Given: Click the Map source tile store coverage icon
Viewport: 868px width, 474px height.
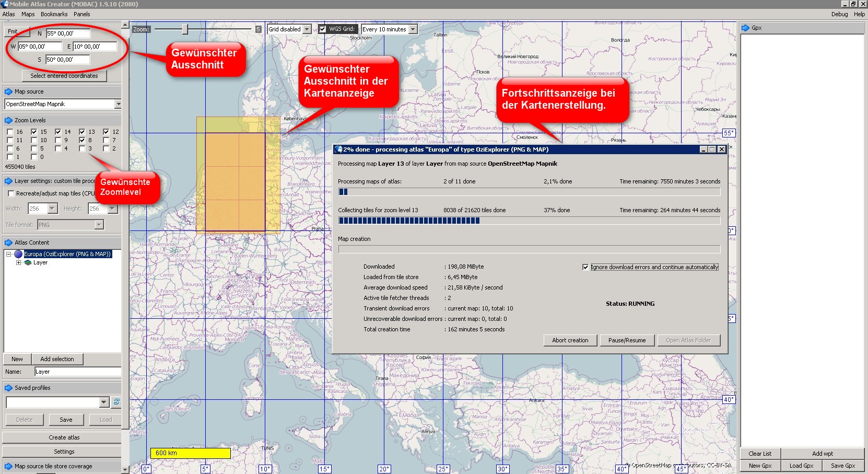Looking at the screenshot, I should tap(8, 466).
